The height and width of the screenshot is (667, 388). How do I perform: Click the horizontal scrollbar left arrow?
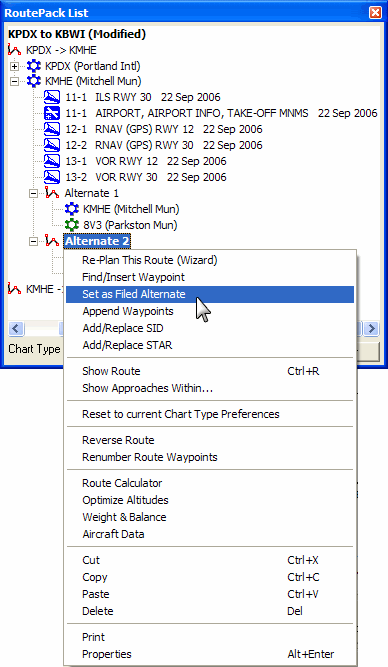[x=16, y=328]
